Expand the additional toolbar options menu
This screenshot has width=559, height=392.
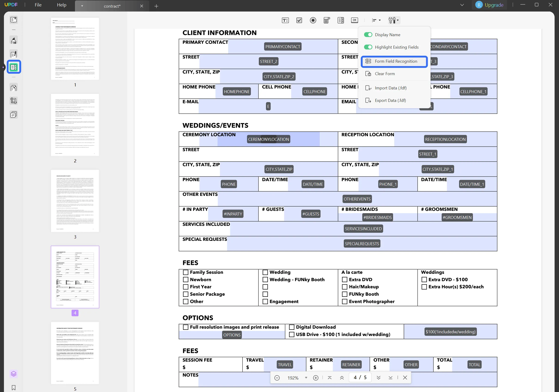pos(394,20)
